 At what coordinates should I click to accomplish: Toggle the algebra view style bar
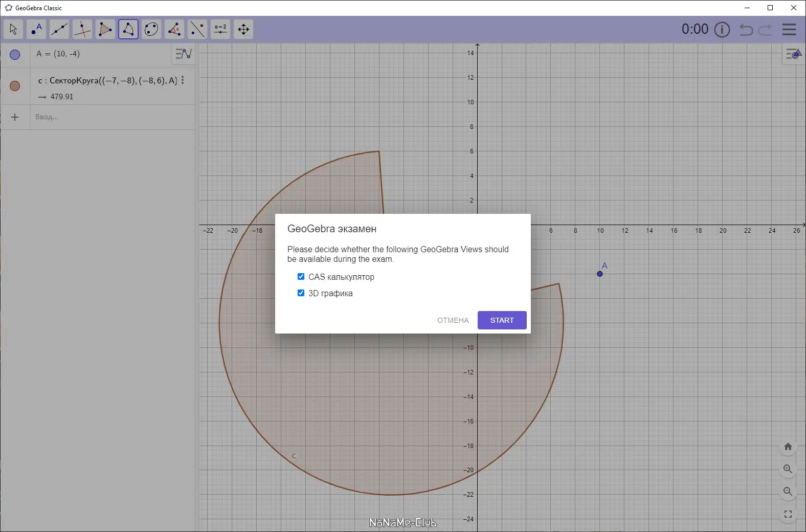coord(184,54)
